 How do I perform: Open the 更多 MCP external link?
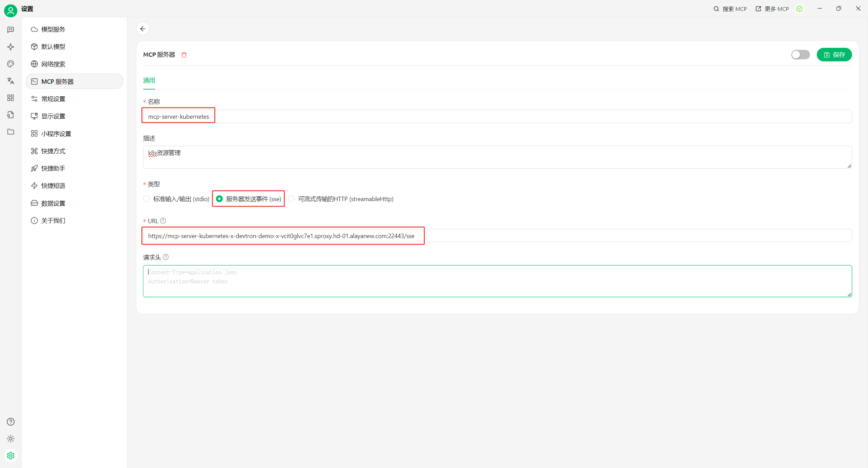(772, 9)
